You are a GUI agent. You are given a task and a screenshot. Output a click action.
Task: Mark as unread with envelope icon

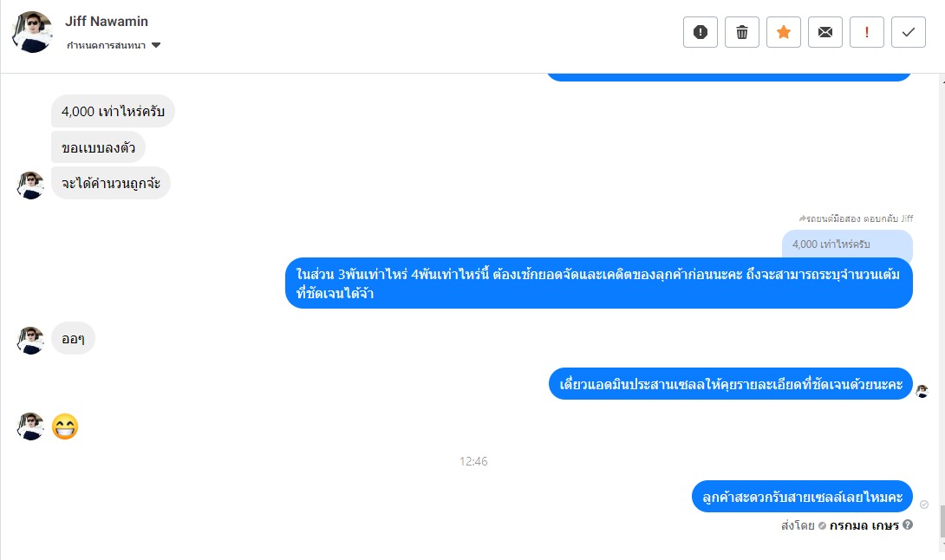(x=825, y=32)
